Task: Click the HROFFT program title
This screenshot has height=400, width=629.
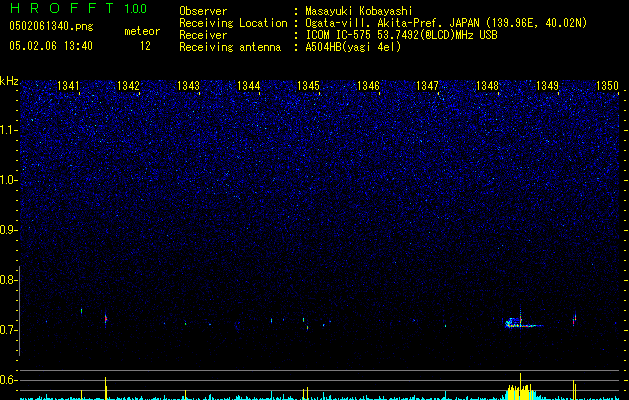Action: pyautogui.click(x=62, y=8)
